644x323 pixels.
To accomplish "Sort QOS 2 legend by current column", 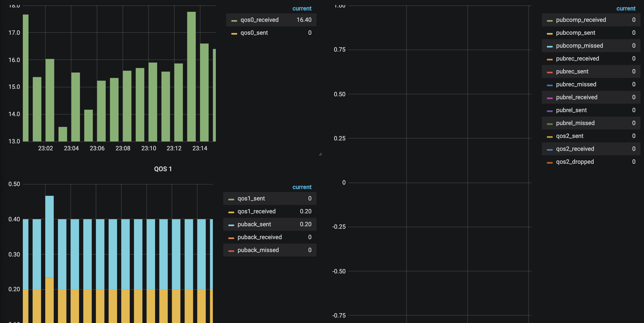I will point(625,8).
